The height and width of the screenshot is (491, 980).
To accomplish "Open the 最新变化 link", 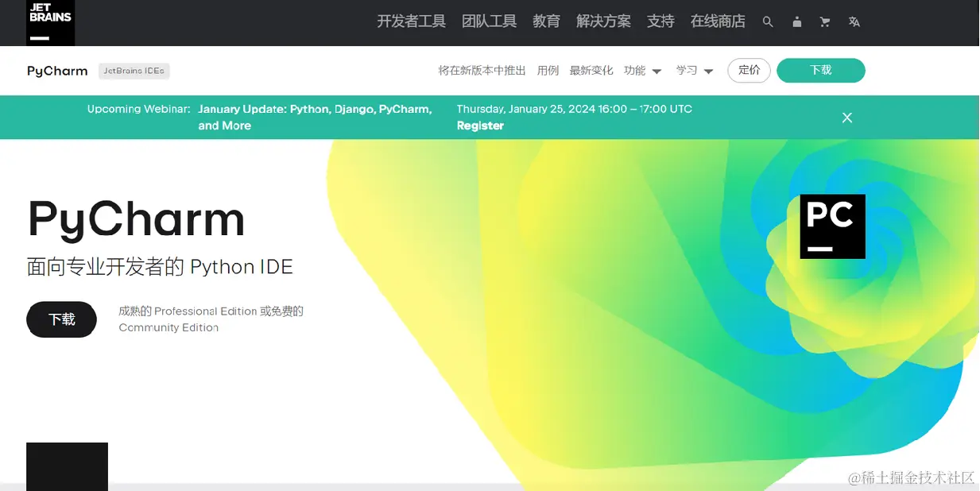I will click(x=591, y=71).
